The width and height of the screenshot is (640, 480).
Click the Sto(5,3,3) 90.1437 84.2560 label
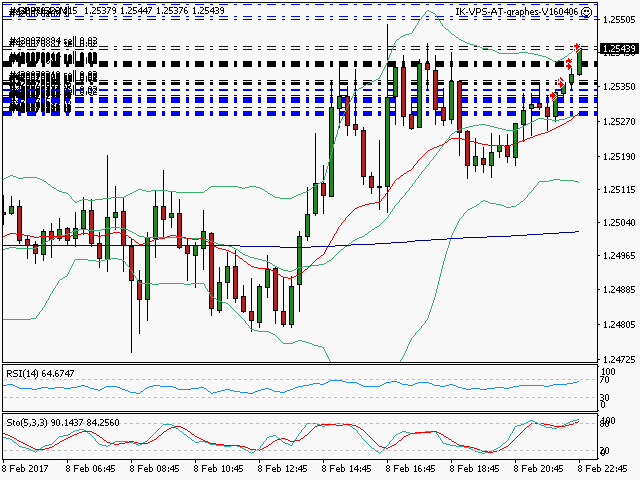[62, 422]
